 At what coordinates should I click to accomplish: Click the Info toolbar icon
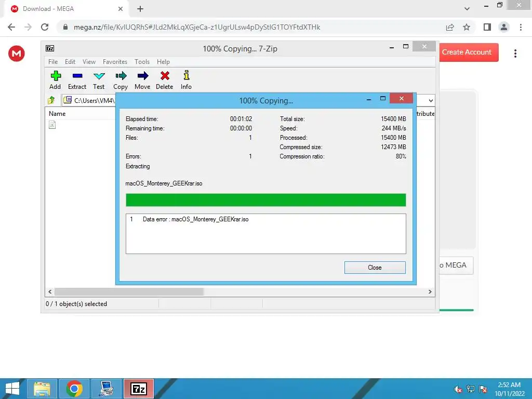186,80
